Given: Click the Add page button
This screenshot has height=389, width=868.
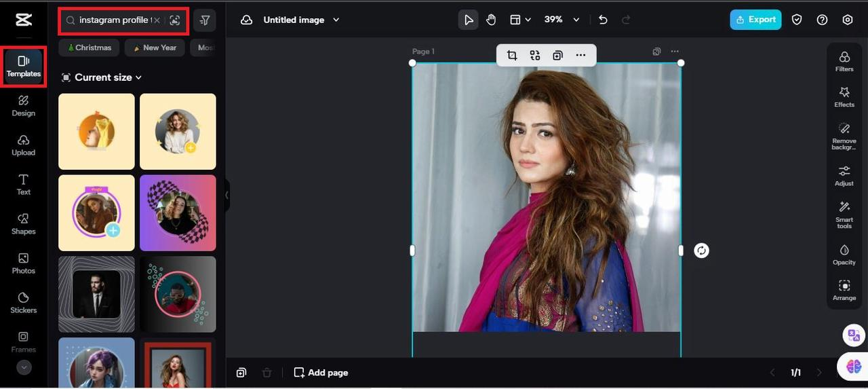Looking at the screenshot, I should coord(321,373).
